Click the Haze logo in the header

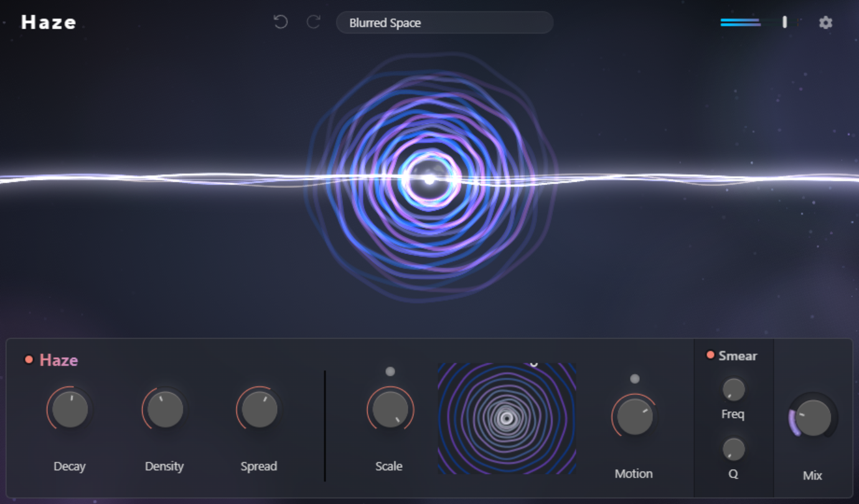49,23
